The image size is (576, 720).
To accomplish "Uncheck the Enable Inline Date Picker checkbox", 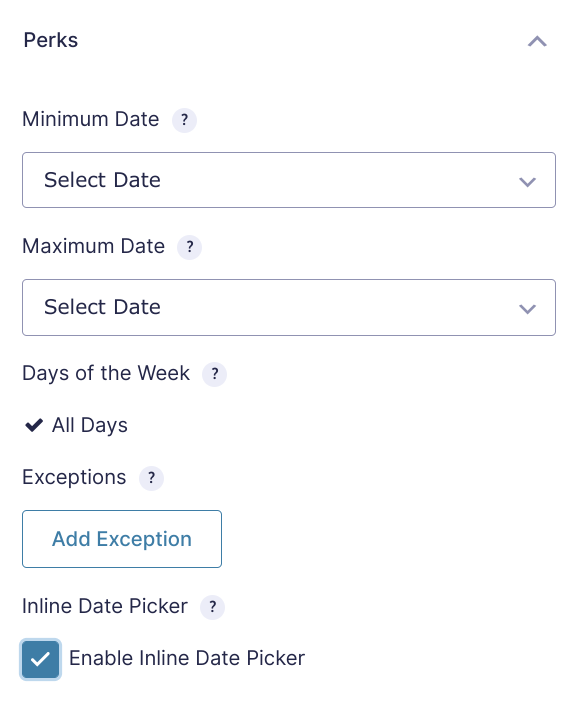I will (40, 659).
